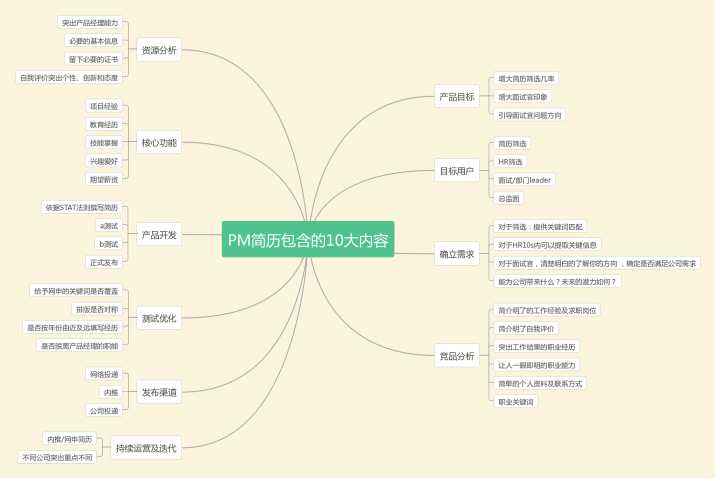Click the '简介明了自我评价' subtopic
720x481 pixels.
coord(526,329)
